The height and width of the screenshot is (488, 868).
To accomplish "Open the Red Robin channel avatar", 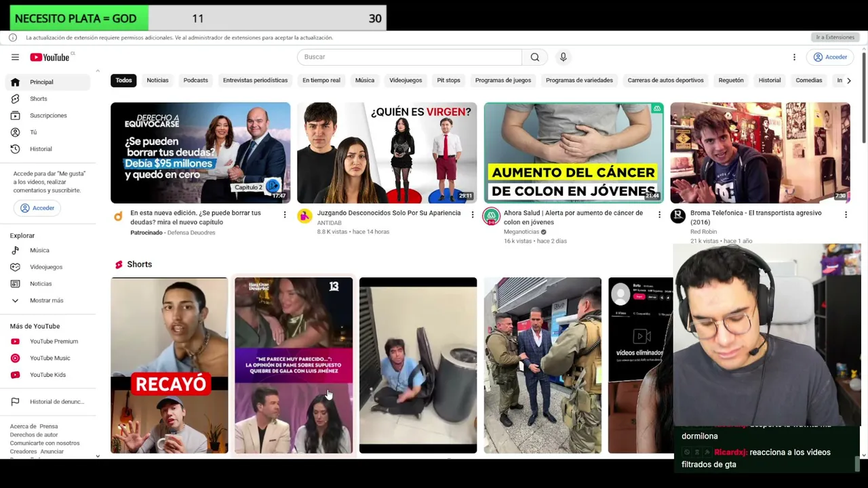I will click(x=677, y=216).
